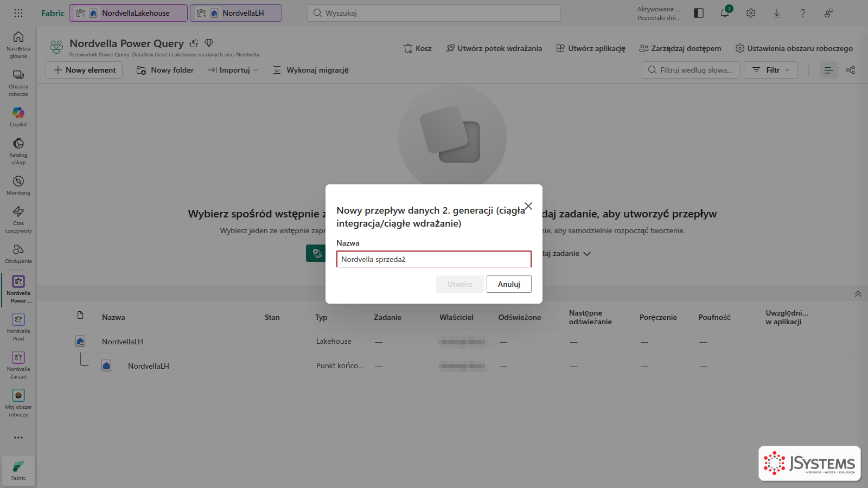Switch to the NordvellaLH tab
Viewport: 868px width, 488px height.
(x=236, y=13)
